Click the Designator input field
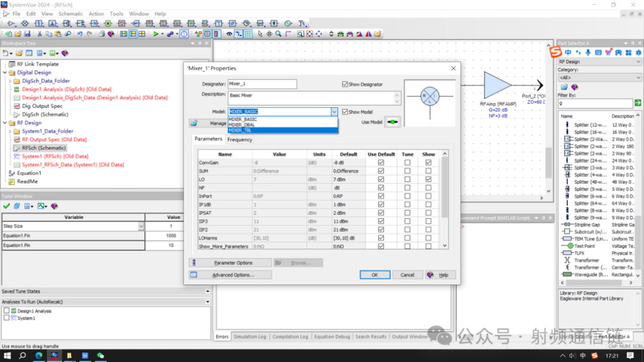Screen dimensions: 644x362 click(x=262, y=84)
